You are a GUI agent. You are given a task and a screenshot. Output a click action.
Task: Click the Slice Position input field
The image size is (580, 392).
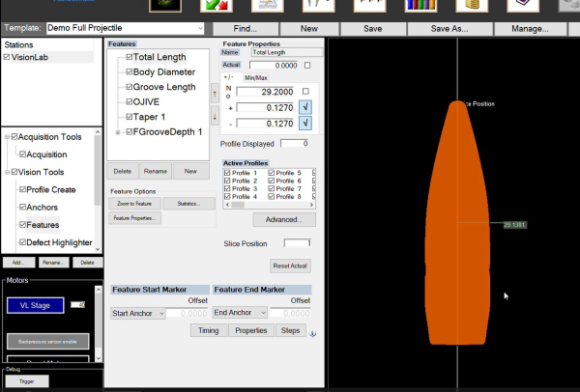pos(297,243)
